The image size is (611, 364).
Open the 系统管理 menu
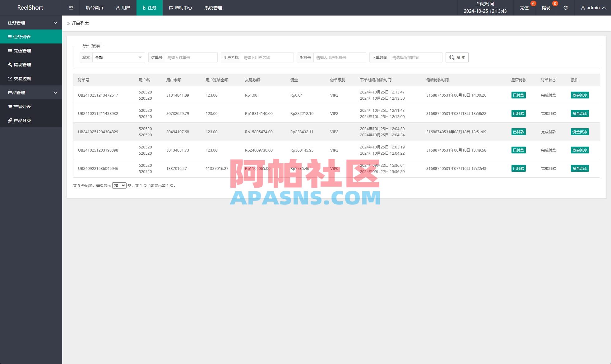(213, 7)
